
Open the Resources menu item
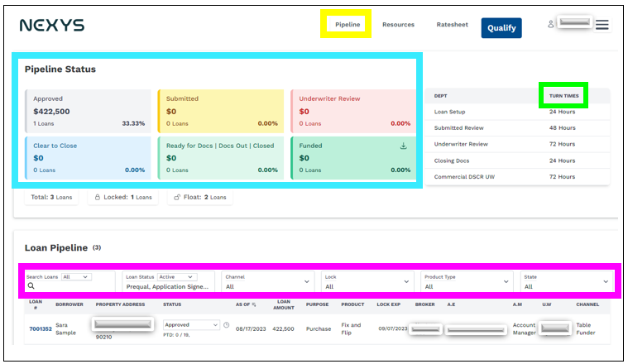click(398, 25)
